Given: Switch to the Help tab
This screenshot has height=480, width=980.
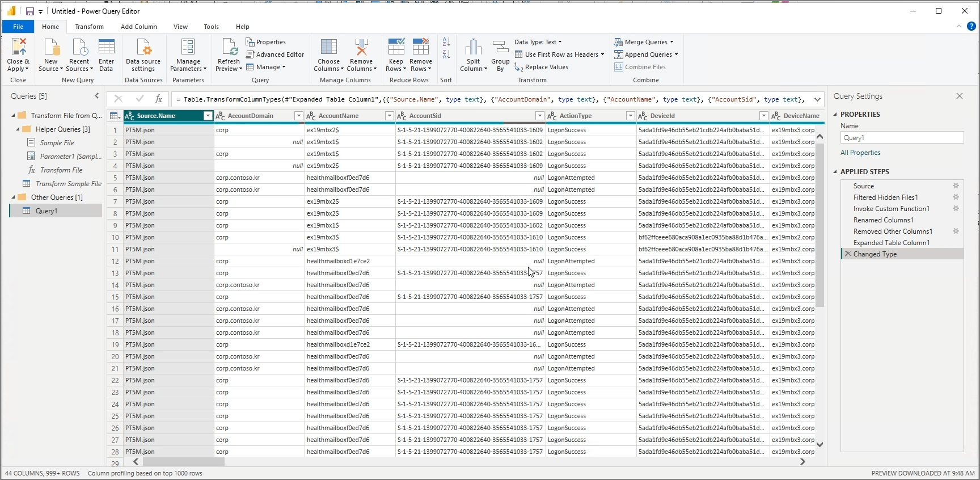Looking at the screenshot, I should pos(243,27).
